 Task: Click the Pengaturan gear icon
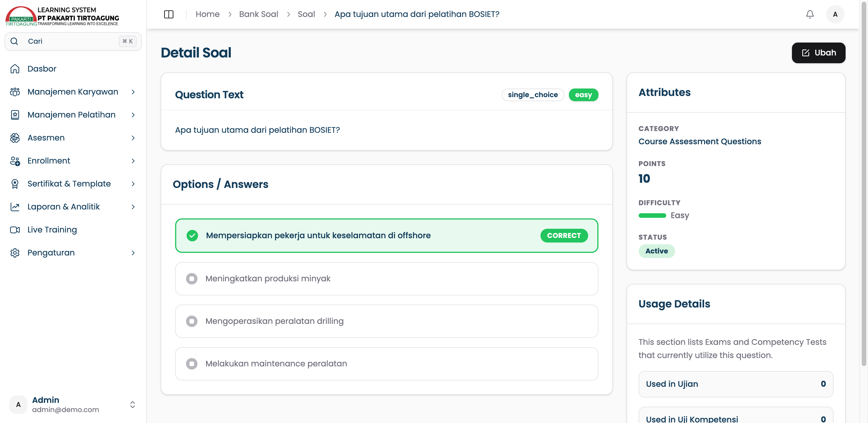[x=15, y=252]
